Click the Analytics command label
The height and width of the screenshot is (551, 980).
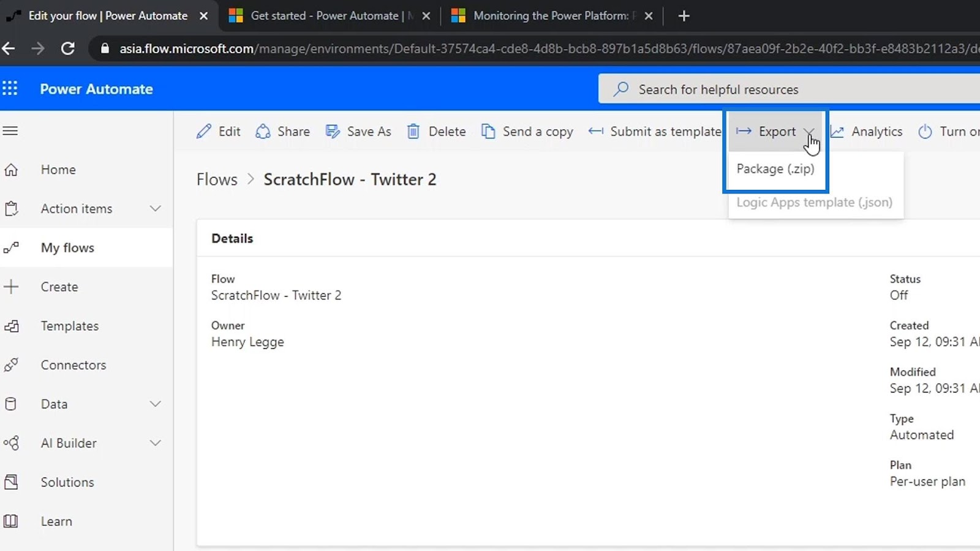877,132
